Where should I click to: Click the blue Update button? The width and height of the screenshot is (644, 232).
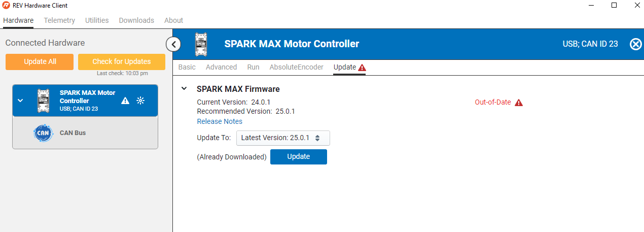(299, 157)
